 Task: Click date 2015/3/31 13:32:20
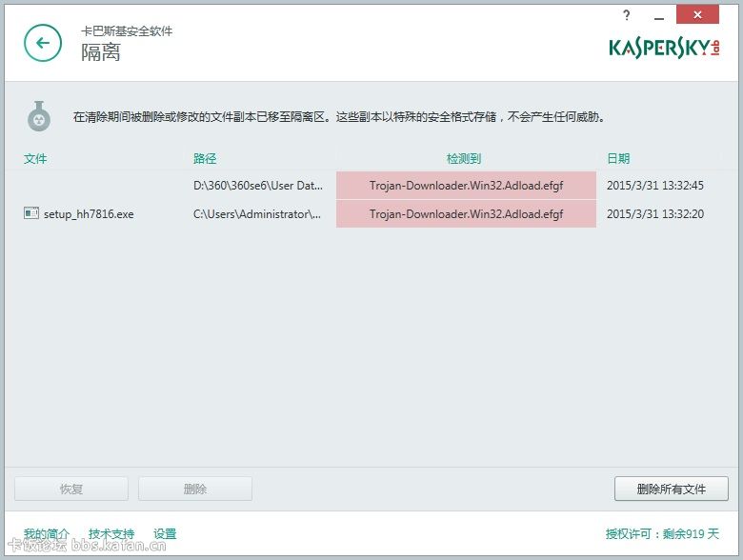pos(655,214)
